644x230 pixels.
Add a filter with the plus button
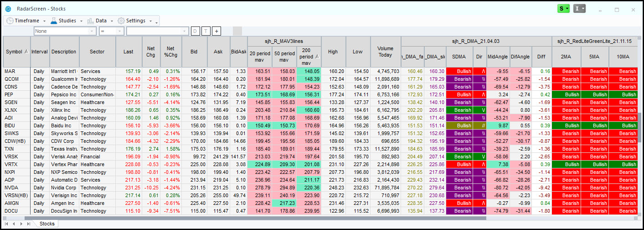click(216, 31)
